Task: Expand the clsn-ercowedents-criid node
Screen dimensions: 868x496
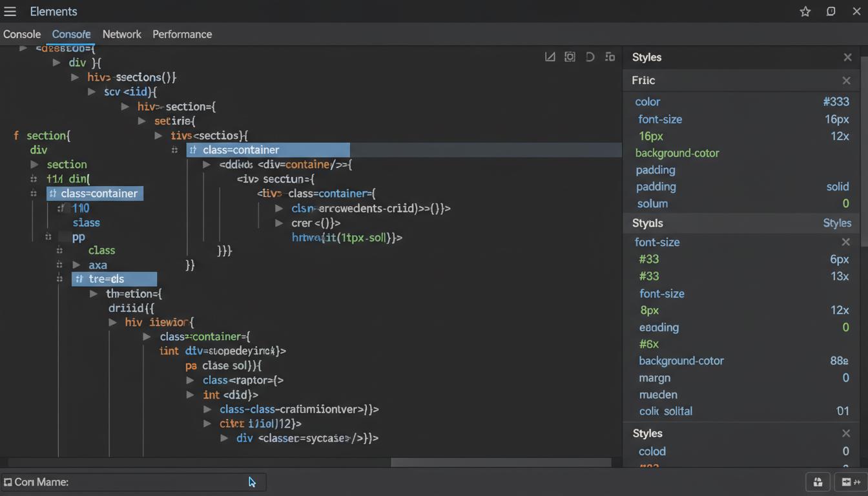Action: pyautogui.click(x=279, y=208)
